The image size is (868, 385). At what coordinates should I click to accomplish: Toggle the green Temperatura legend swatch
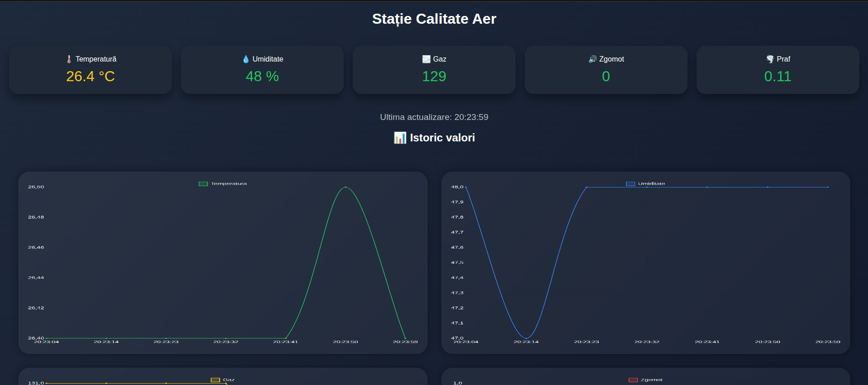[x=203, y=184]
